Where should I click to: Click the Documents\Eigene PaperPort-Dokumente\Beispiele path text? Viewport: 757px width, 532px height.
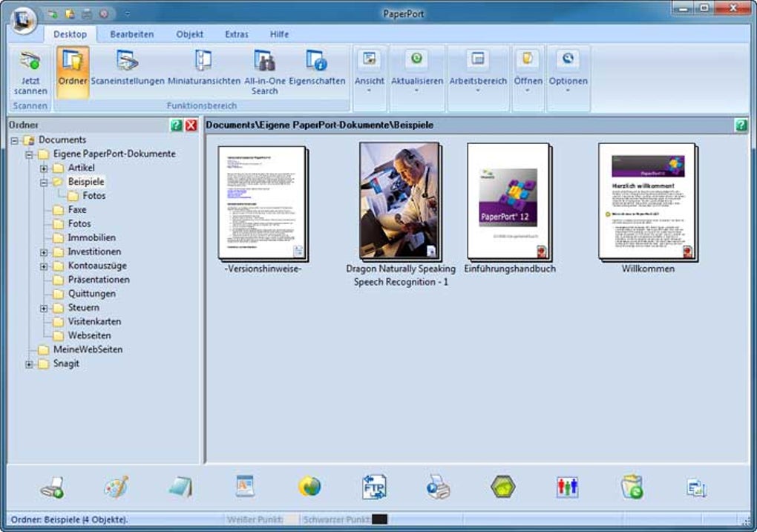coord(319,125)
